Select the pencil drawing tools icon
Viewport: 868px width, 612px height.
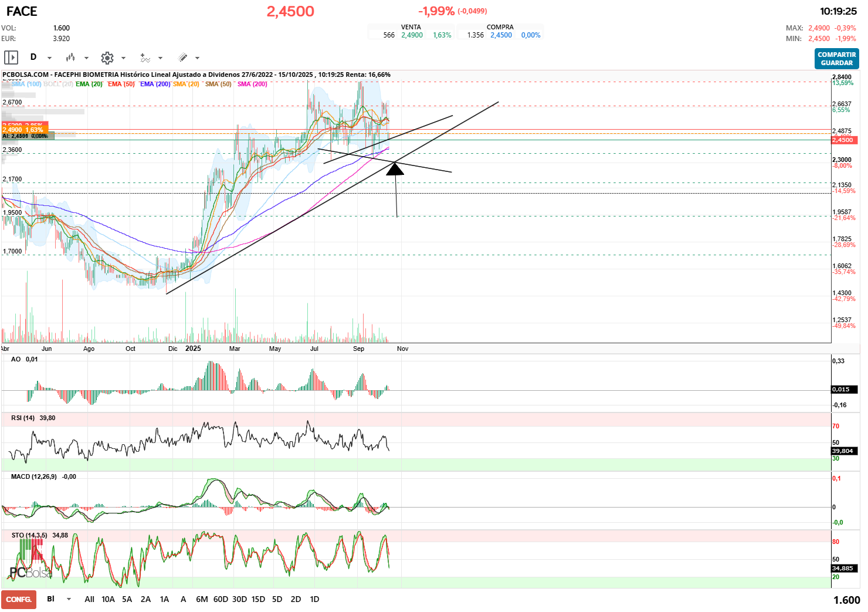coord(182,58)
